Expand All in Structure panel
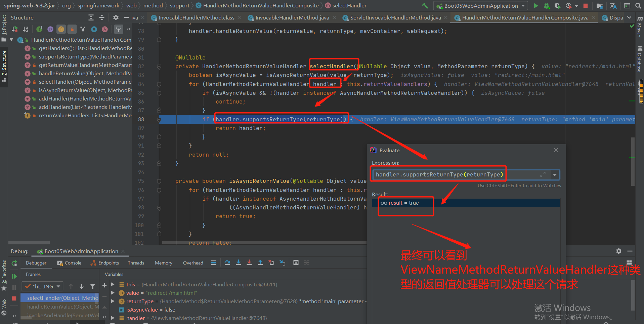 pos(91,17)
